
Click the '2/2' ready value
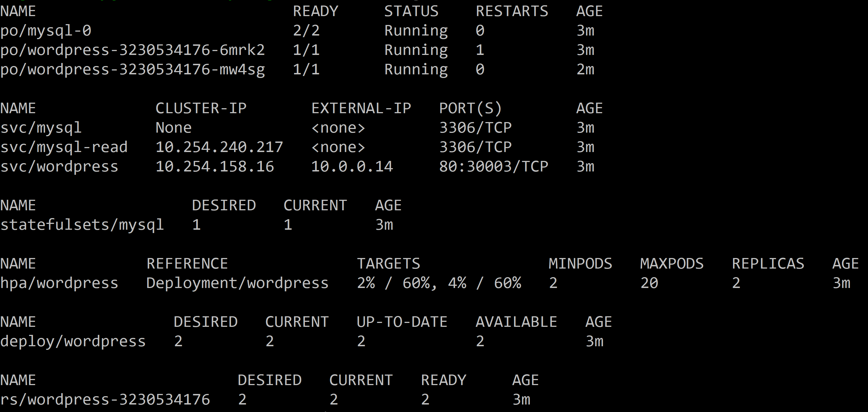[306, 31]
